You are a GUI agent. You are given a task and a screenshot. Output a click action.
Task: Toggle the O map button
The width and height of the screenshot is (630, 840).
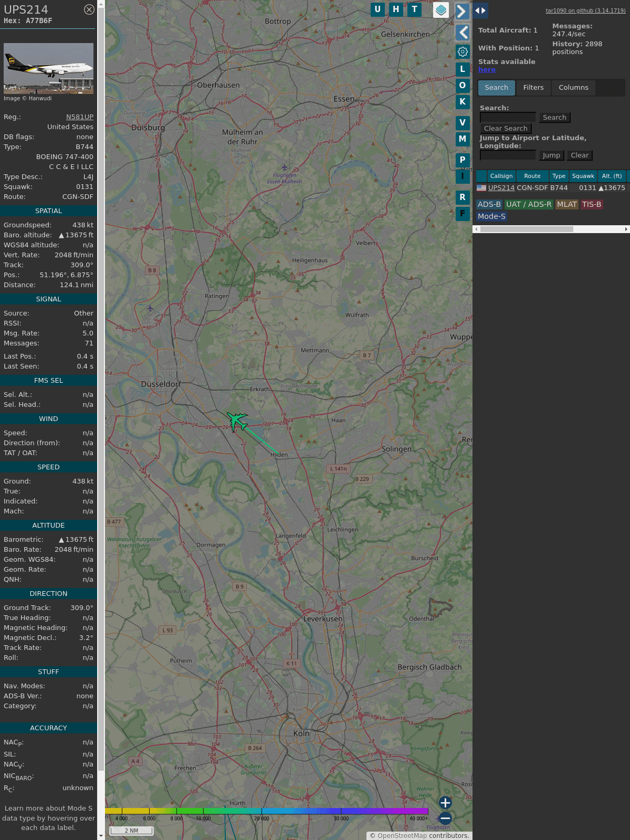[463, 85]
